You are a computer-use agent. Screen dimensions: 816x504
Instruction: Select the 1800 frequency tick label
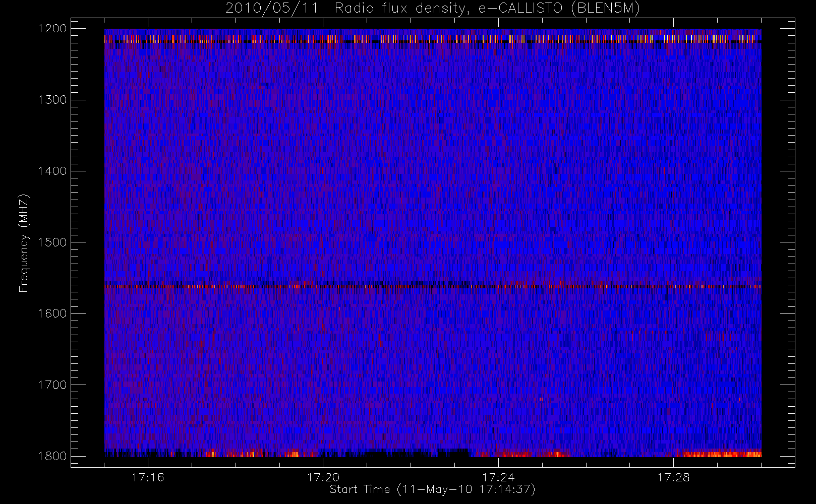(53, 456)
